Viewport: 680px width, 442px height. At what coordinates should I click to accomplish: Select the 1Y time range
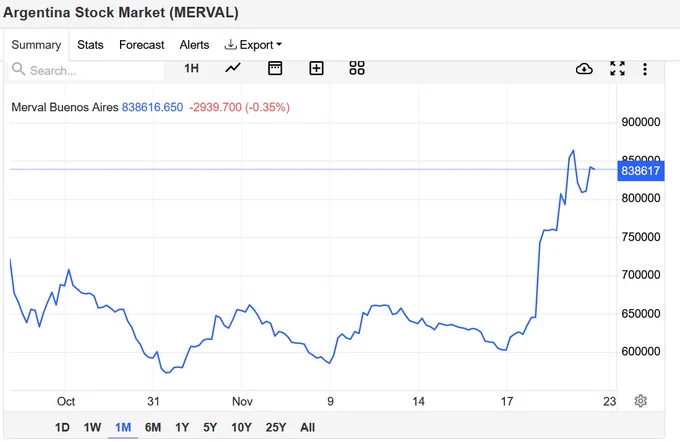pos(182,427)
